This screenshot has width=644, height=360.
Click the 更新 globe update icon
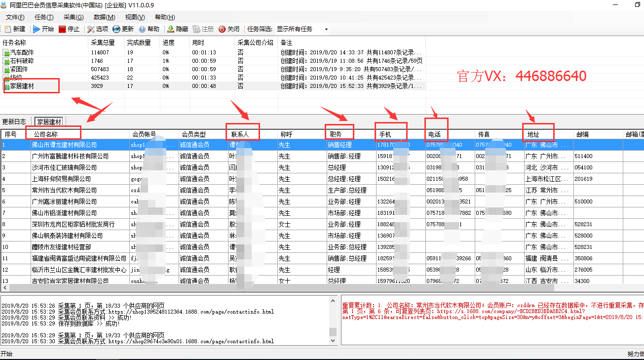[x=116, y=29]
